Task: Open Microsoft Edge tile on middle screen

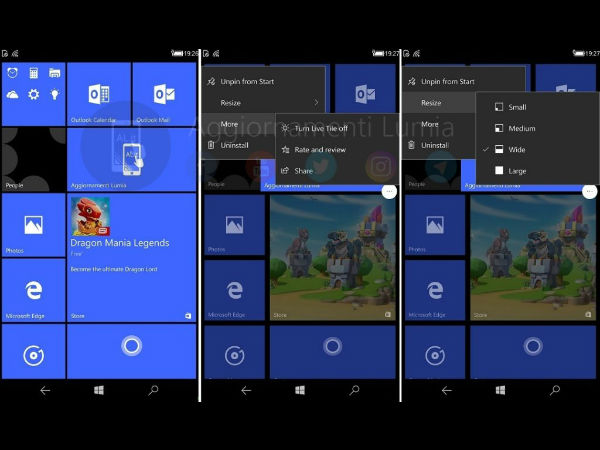Action: click(235, 290)
